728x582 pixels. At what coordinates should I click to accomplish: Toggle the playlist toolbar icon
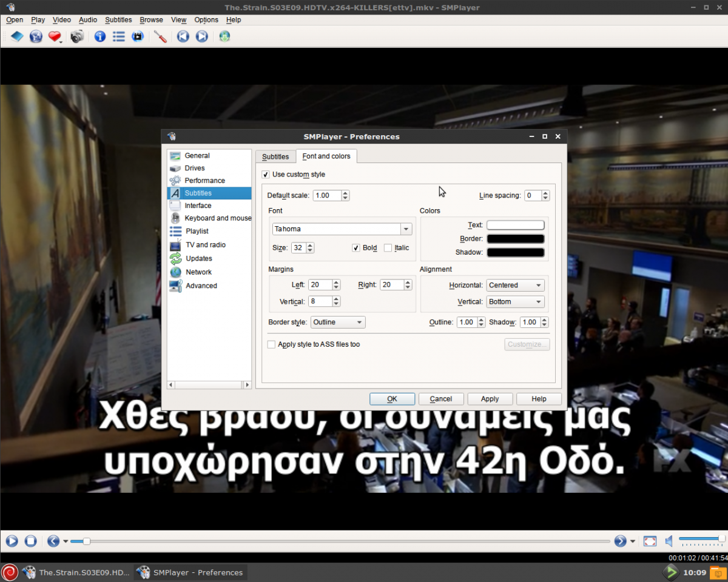tap(119, 36)
